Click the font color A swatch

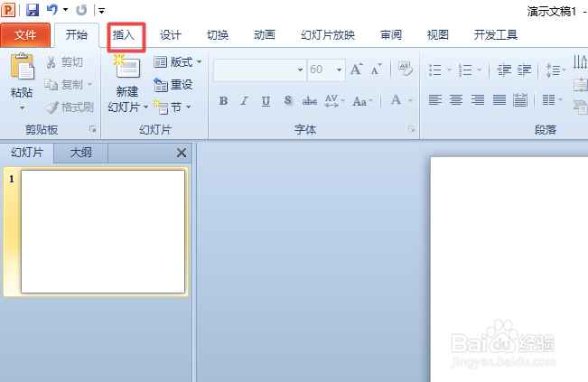point(396,100)
